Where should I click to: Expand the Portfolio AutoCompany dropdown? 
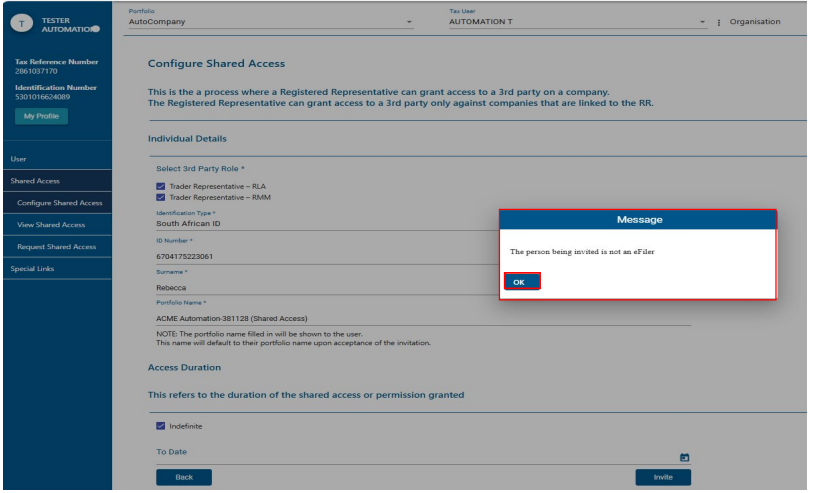pyautogui.click(x=270, y=22)
